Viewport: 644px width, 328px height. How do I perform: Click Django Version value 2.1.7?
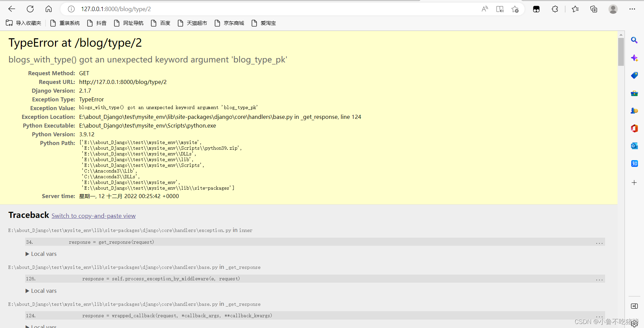(85, 91)
